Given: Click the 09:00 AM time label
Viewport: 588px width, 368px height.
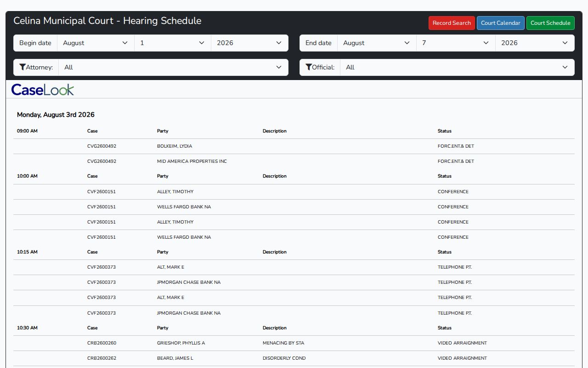Looking at the screenshot, I should pyautogui.click(x=27, y=131).
